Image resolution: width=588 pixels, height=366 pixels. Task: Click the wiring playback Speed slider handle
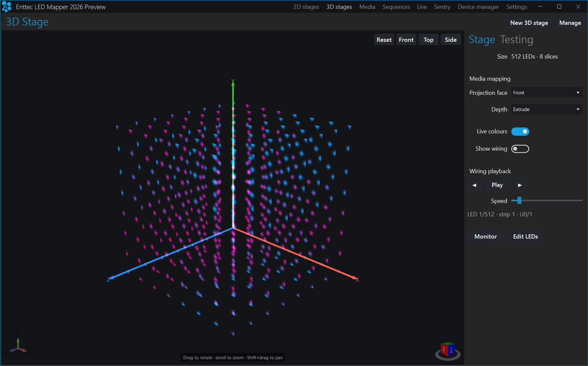click(519, 200)
